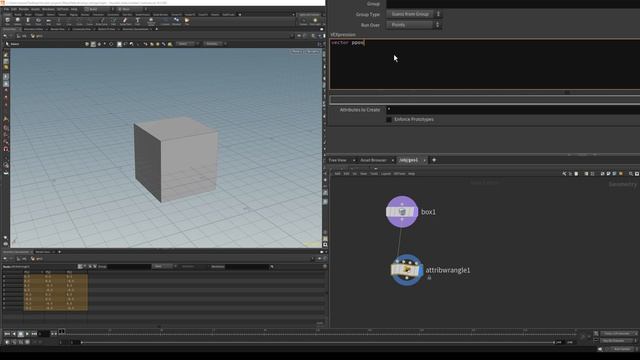Viewport: 640px width, 360px height.
Task: Open network editor Layout menu
Action: [386, 174]
